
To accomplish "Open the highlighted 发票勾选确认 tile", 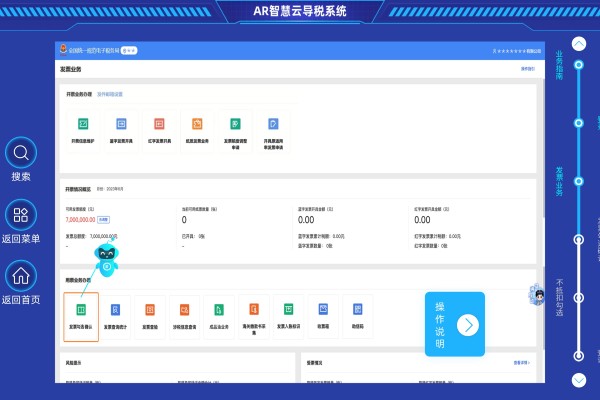I will click(x=81, y=317).
